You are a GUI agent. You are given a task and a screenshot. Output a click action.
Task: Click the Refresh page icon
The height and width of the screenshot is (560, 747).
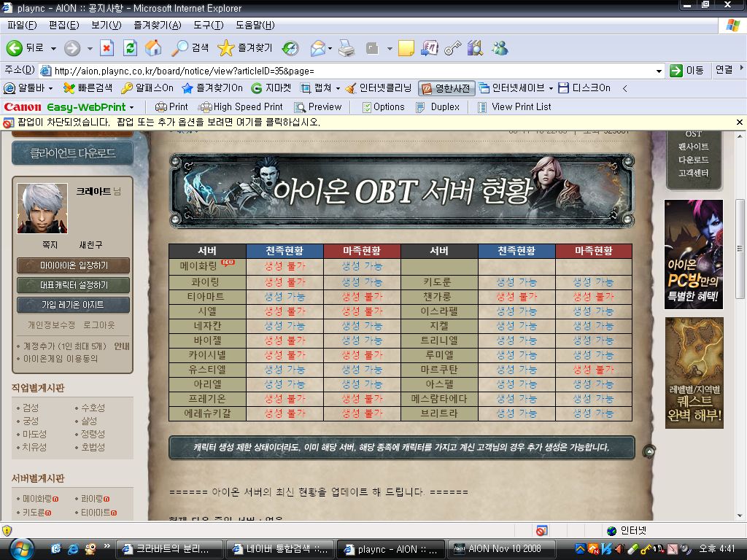(130, 47)
